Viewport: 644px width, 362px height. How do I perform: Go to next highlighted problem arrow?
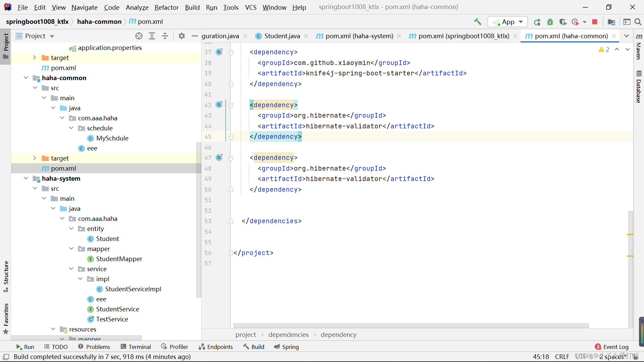(x=628, y=49)
